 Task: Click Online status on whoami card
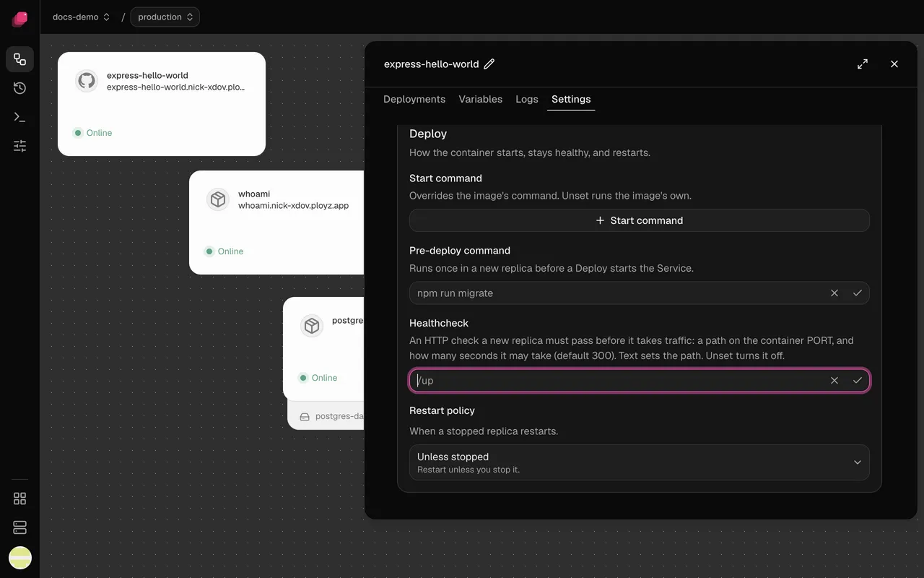(224, 251)
